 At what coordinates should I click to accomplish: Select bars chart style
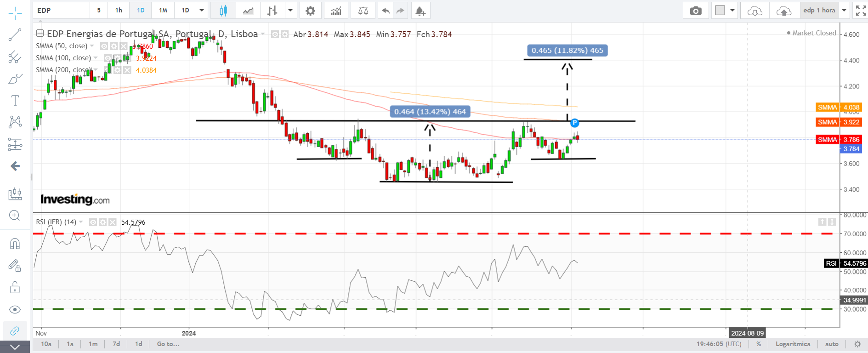[x=272, y=11]
